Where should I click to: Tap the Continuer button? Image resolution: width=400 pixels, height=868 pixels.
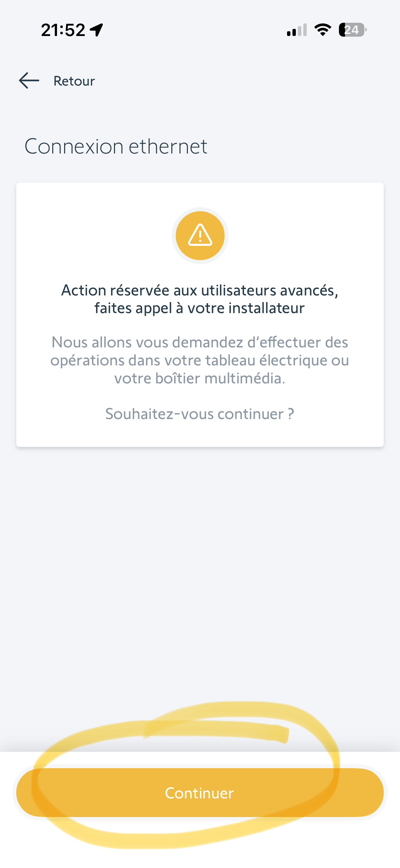[200, 793]
